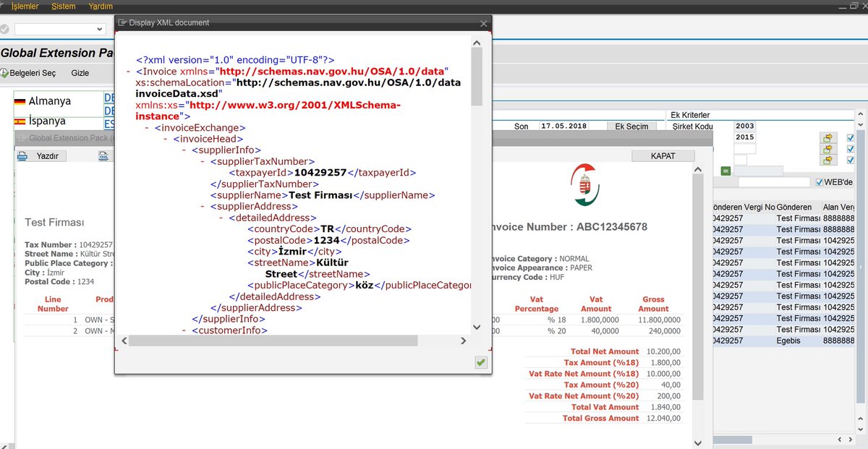Screen dimensions: 868x449
Task: Open the Sistem menu
Action: [x=64, y=7]
